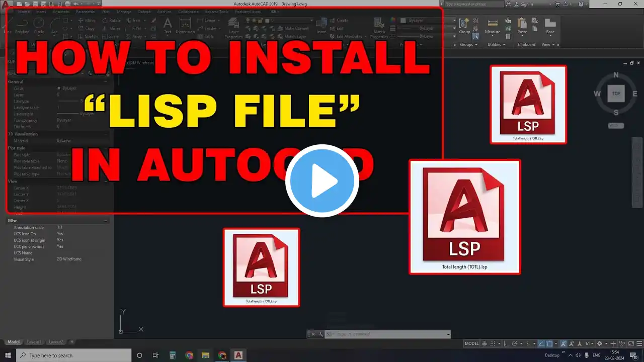Image resolution: width=644 pixels, height=362 pixels.
Task: Toggle Group Selection on/off in Groups panel
Action: (476, 36)
